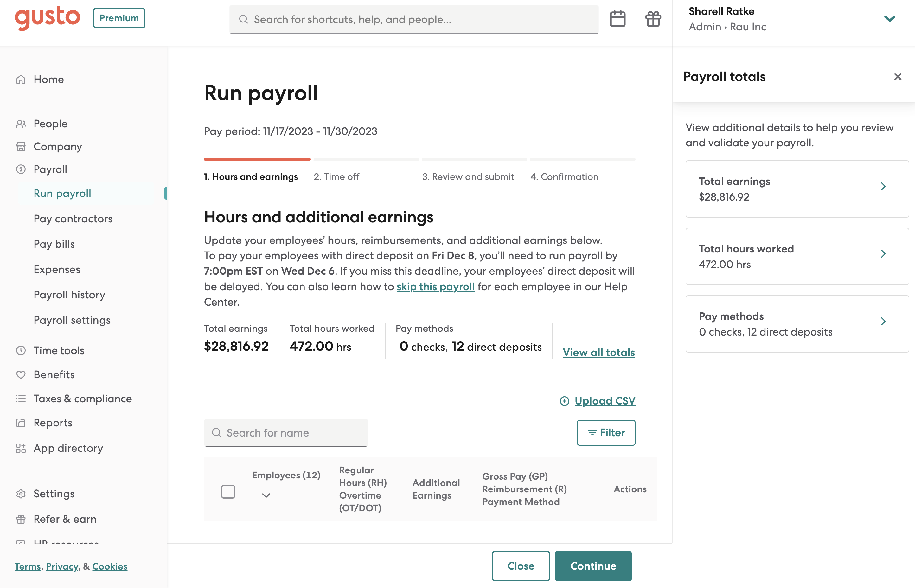Open Pay contractors
Viewport: 915px width, 588px height.
[73, 219]
